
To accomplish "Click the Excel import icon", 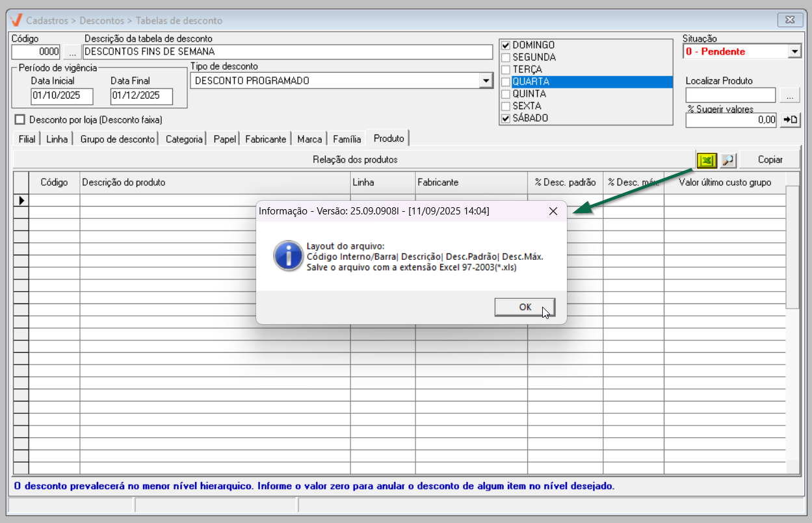I will tap(706, 160).
